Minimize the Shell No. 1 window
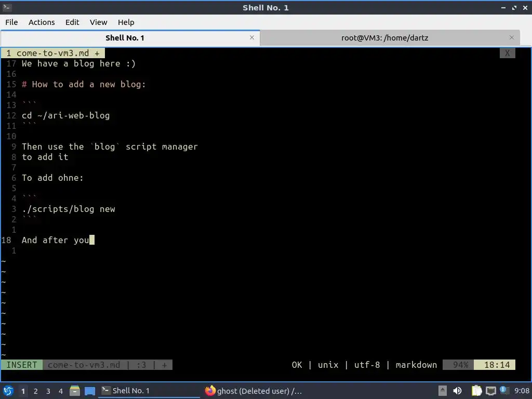Screen dimensions: 532x399 (x=503, y=7)
